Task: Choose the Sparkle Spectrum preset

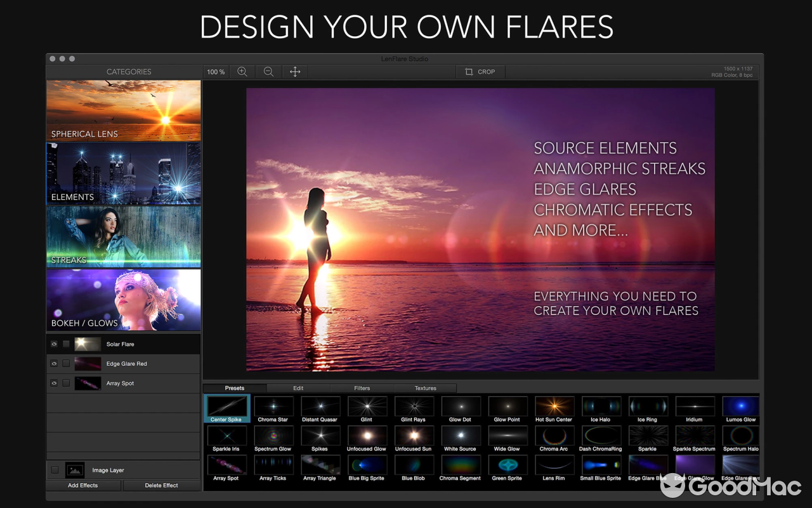Action: [694, 436]
